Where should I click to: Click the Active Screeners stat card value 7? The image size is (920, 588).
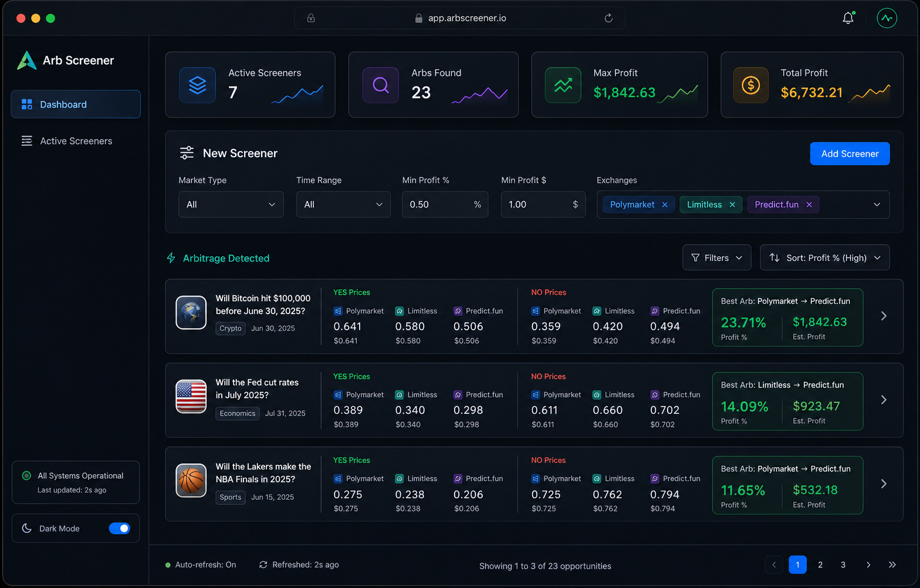[233, 93]
